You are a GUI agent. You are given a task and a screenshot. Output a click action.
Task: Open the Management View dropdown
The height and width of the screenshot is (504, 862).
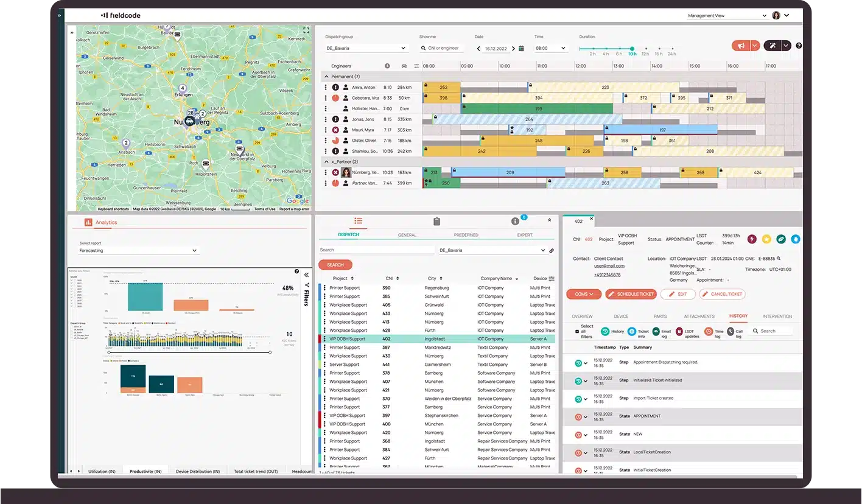726,15
